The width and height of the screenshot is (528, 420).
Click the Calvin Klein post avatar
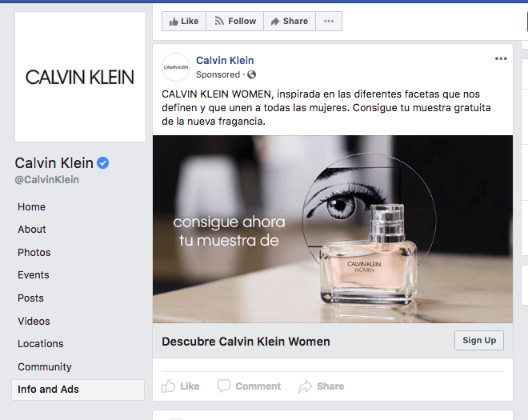point(176,67)
